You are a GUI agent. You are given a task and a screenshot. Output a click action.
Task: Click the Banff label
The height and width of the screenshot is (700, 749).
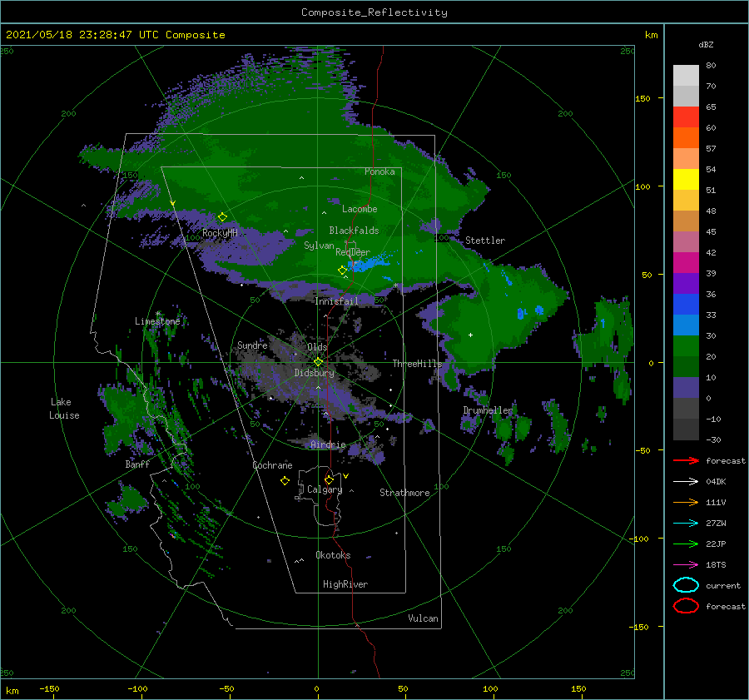pyautogui.click(x=137, y=464)
